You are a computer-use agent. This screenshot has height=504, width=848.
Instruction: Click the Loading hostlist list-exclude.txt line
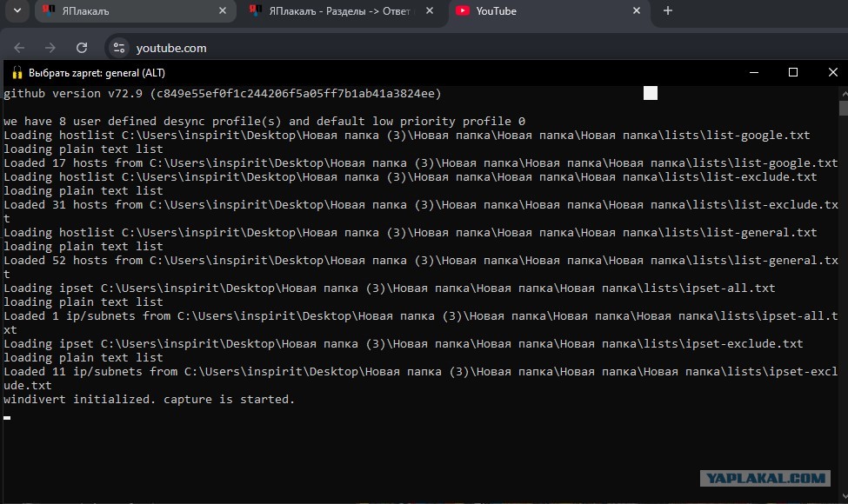[410, 176]
